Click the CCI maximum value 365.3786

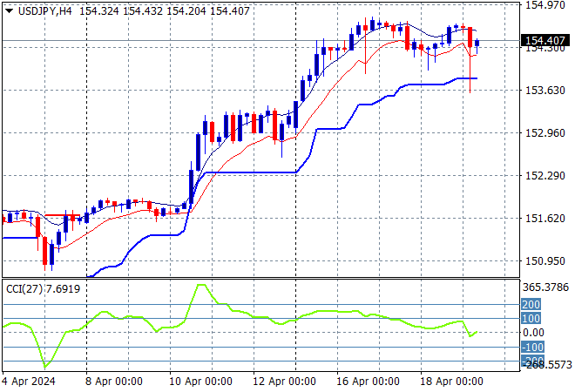tap(545, 287)
